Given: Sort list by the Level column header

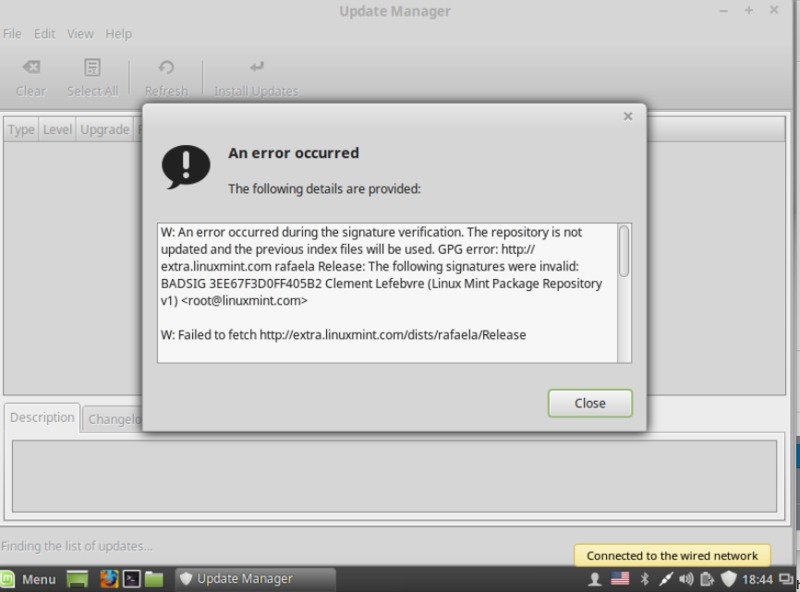Looking at the screenshot, I should (x=57, y=130).
